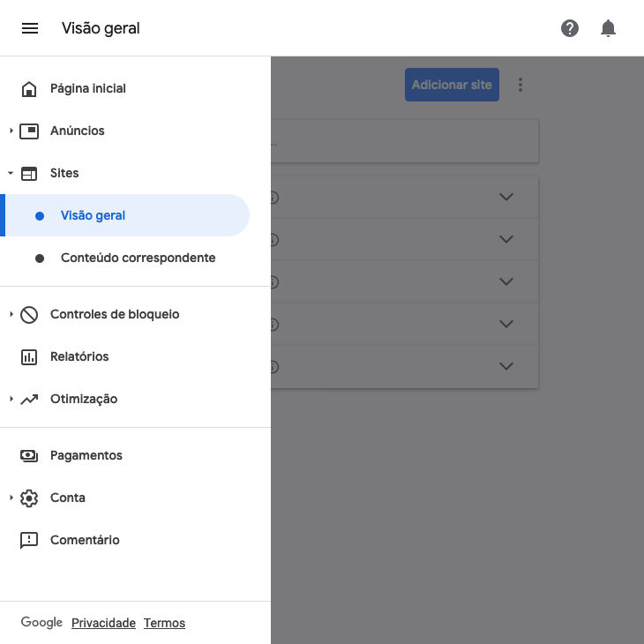Open the Privacidade link
Viewport: 644px width, 644px height.
(103, 623)
